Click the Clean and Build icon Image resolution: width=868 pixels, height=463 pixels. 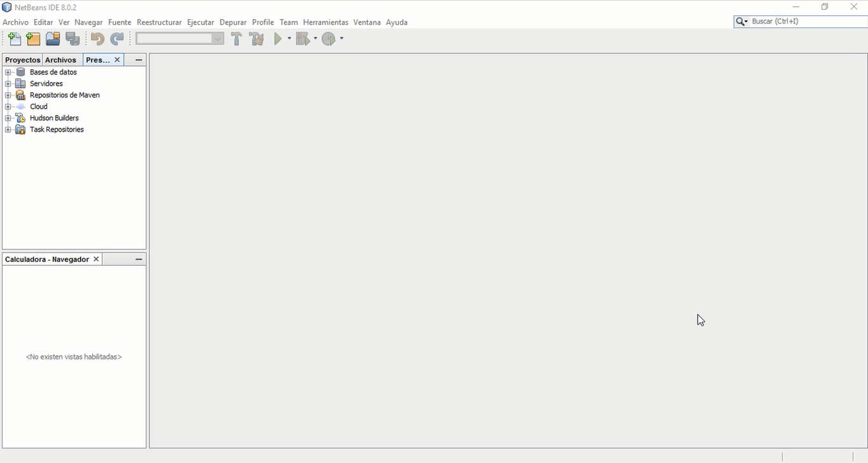(x=257, y=39)
